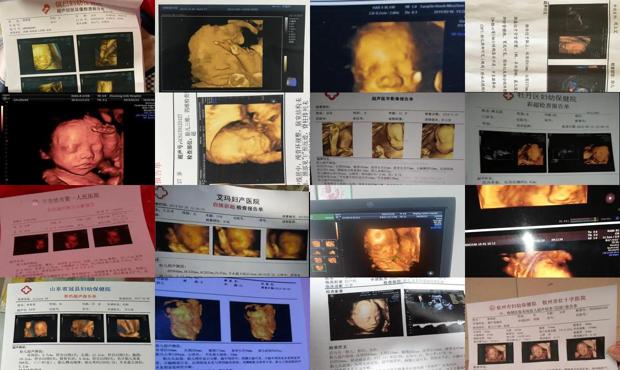Open middle scan image on 山东省冠县 report
The width and height of the screenshot is (620, 370).
pos(82,328)
